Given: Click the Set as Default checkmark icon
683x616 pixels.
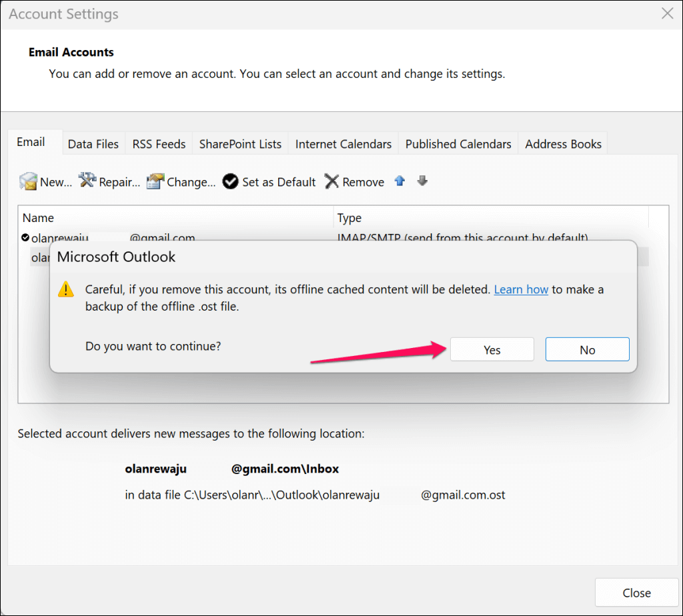Looking at the screenshot, I should (230, 181).
